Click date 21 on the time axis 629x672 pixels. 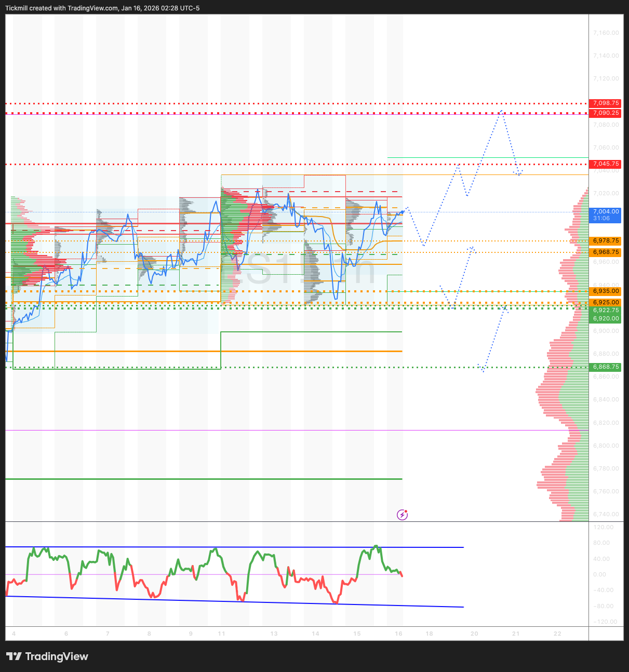point(516,634)
